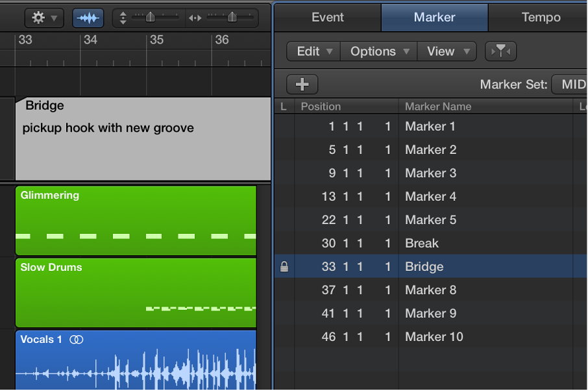Click the vertical zoom arrows icon
The width and height of the screenshot is (588, 391).
click(123, 18)
